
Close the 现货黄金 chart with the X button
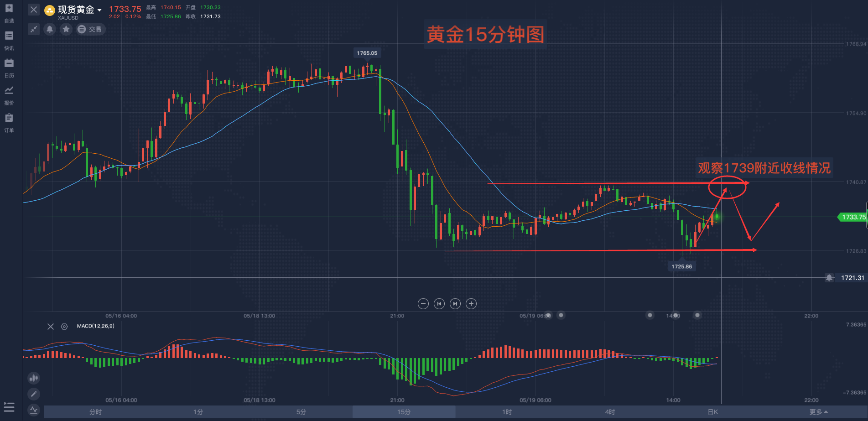point(34,10)
